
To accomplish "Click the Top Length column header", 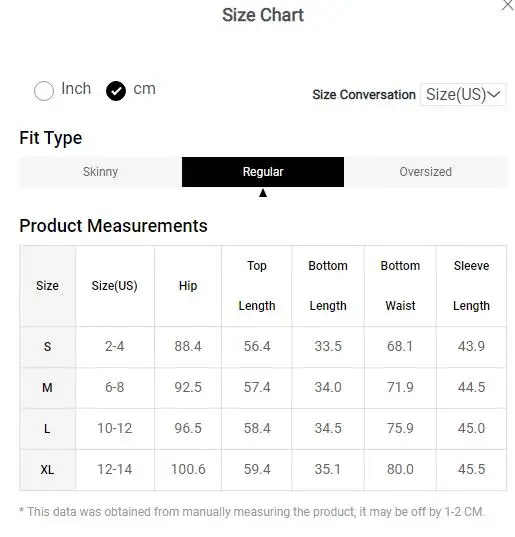I will point(257,286).
